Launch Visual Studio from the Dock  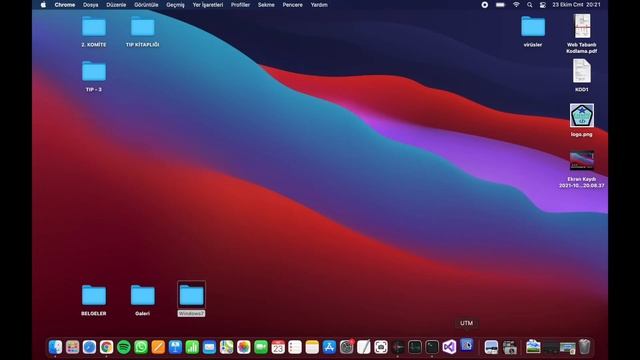(x=449, y=347)
